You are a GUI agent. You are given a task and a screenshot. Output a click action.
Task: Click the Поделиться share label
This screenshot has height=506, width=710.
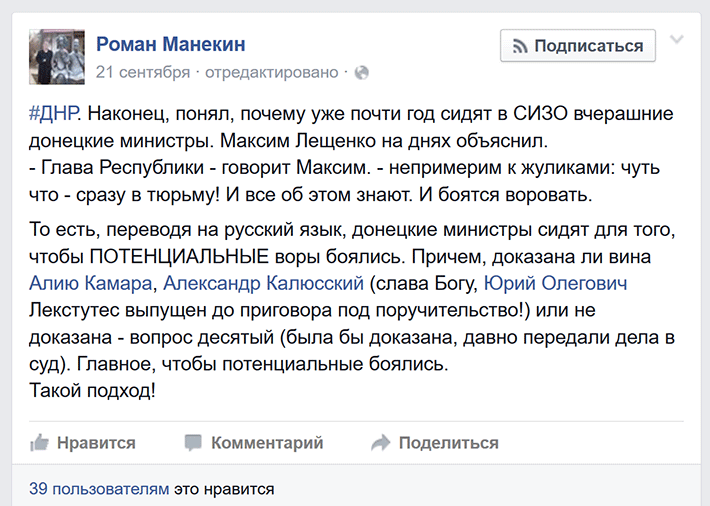tap(449, 443)
